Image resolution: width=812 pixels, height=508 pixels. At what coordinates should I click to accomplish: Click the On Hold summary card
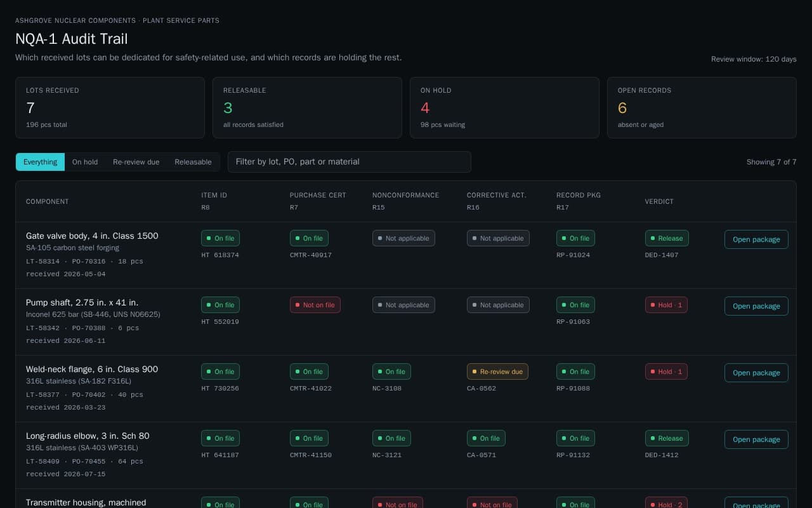[504, 108]
